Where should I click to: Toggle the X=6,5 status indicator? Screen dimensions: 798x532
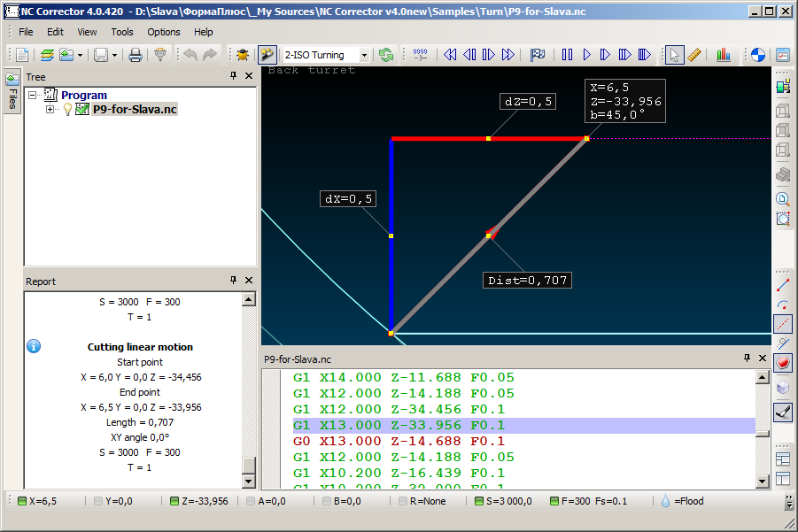(38, 501)
